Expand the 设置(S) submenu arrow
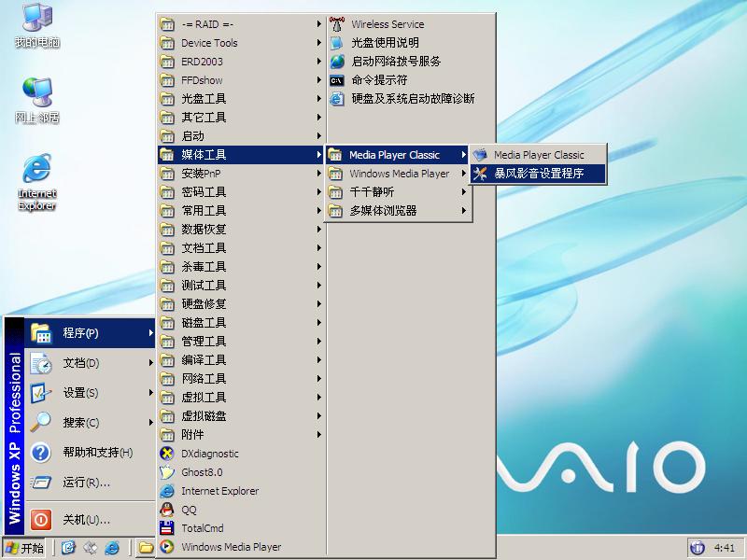 (150, 392)
